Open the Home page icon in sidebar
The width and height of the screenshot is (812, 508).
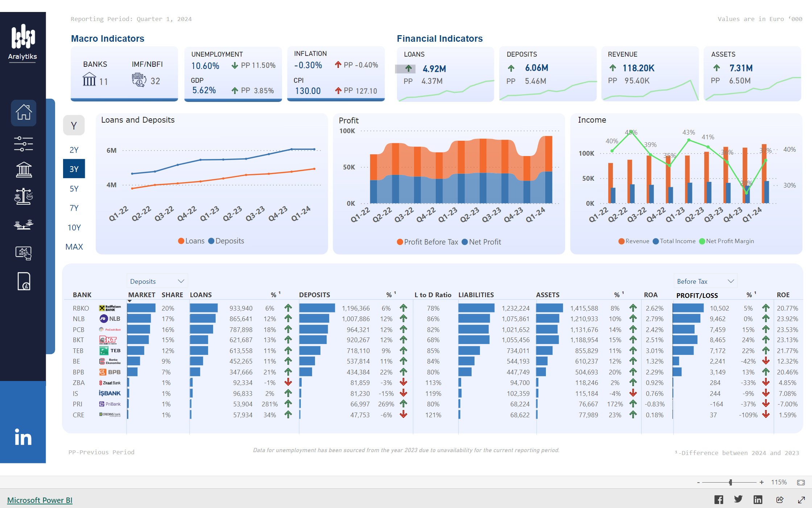click(x=24, y=113)
